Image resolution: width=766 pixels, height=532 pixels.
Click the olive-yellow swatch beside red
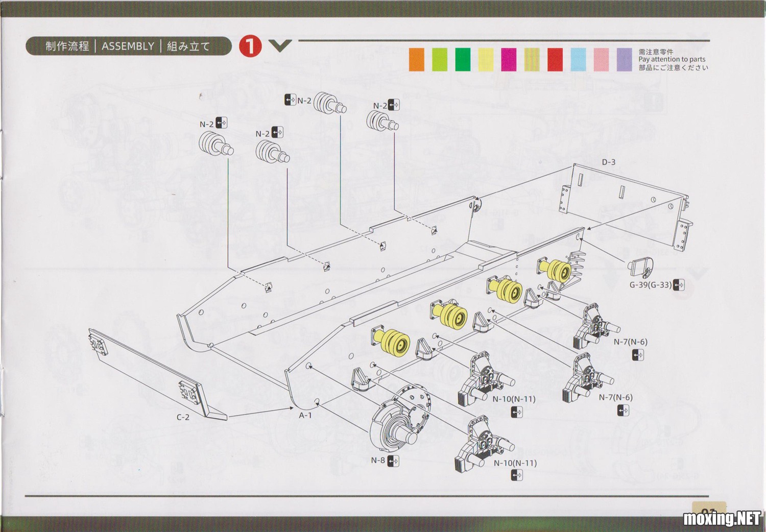532,59
